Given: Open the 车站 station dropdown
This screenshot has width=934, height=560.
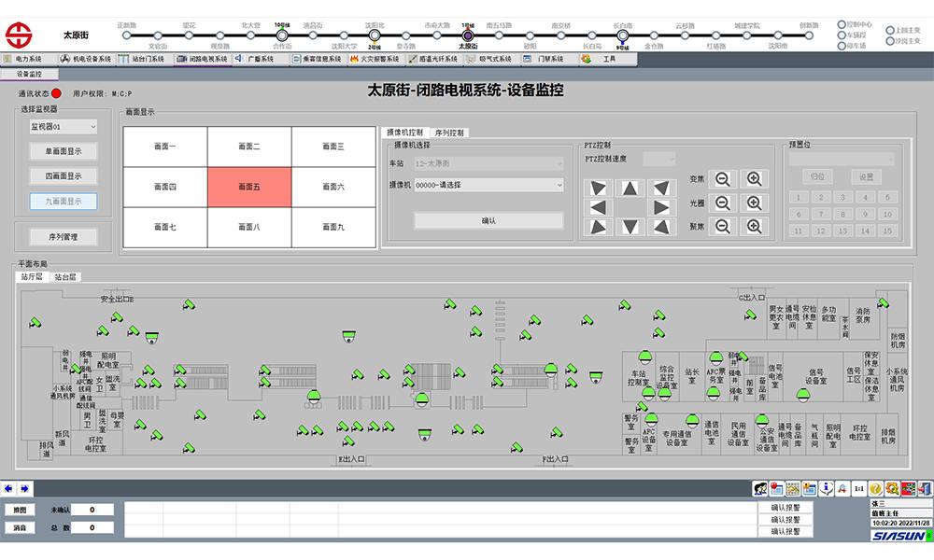Looking at the screenshot, I should 475,163.
